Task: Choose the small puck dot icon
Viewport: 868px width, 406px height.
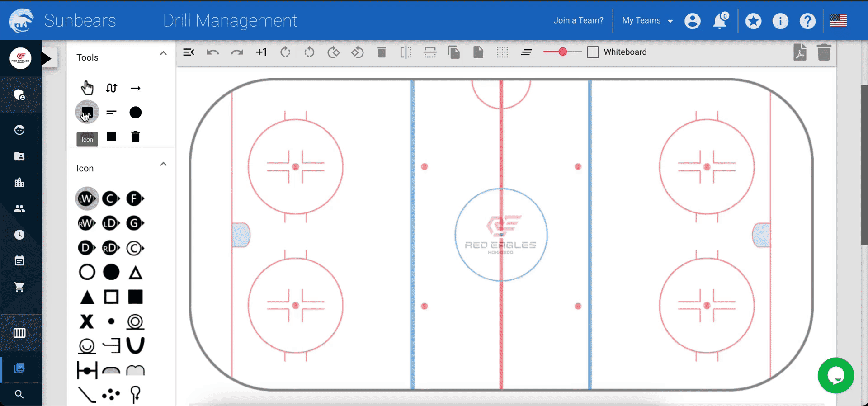Action: (111, 321)
